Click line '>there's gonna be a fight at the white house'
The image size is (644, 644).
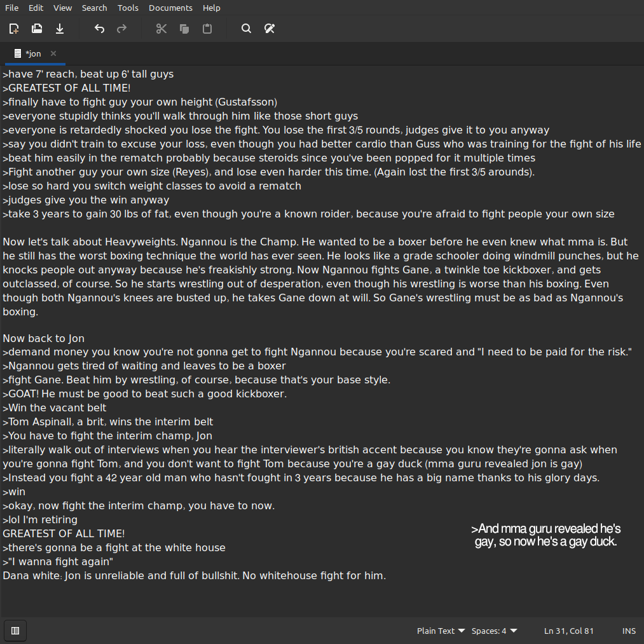tap(114, 547)
